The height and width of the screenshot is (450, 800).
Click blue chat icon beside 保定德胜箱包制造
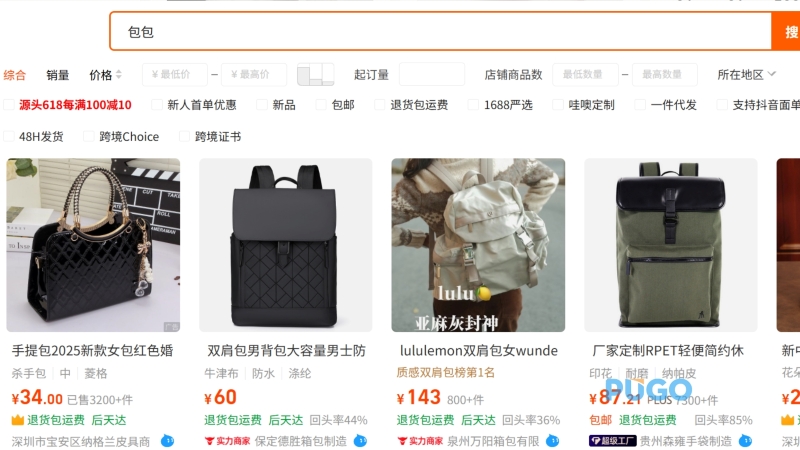[x=360, y=440]
